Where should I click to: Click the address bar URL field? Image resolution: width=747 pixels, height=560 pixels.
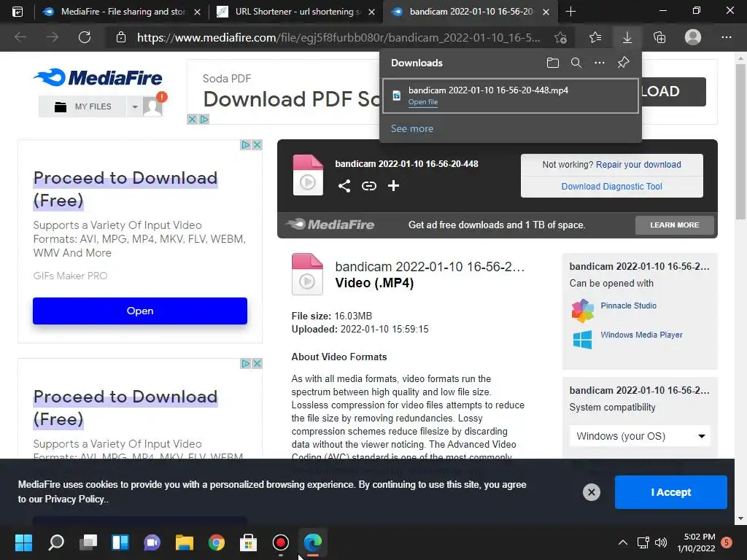tap(338, 37)
